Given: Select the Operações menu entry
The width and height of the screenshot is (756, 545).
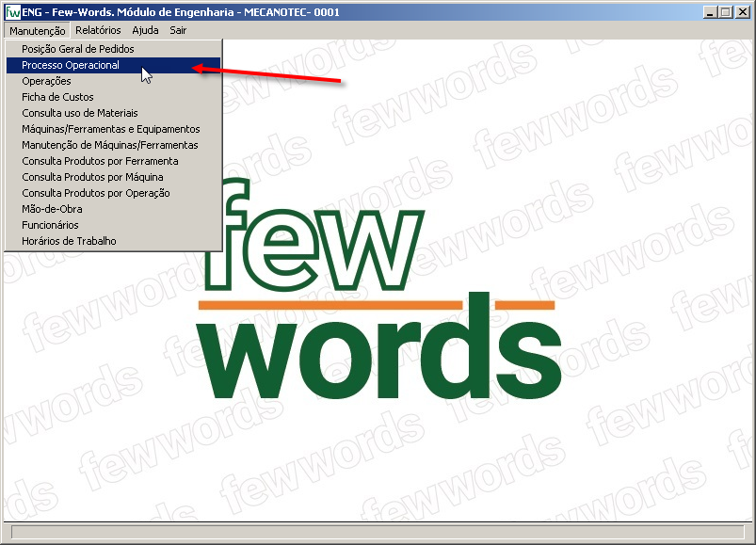Looking at the screenshot, I should point(113,81).
